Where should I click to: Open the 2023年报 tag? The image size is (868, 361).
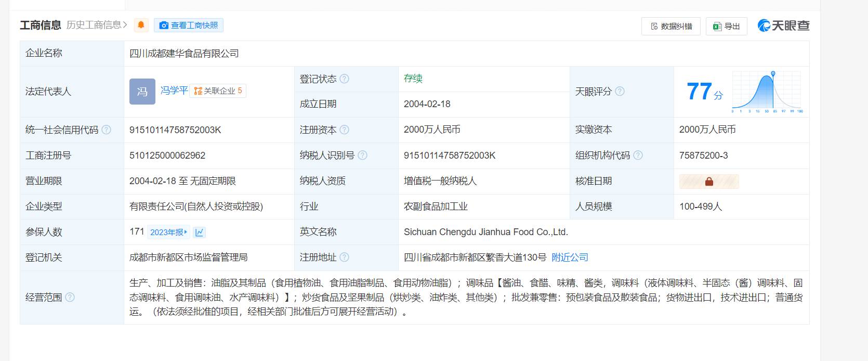[x=168, y=232]
